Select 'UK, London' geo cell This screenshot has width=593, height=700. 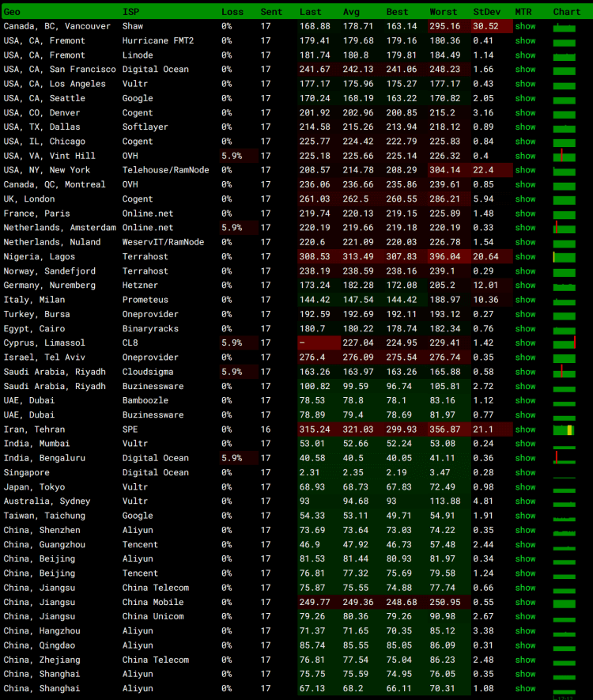pyautogui.click(x=29, y=199)
